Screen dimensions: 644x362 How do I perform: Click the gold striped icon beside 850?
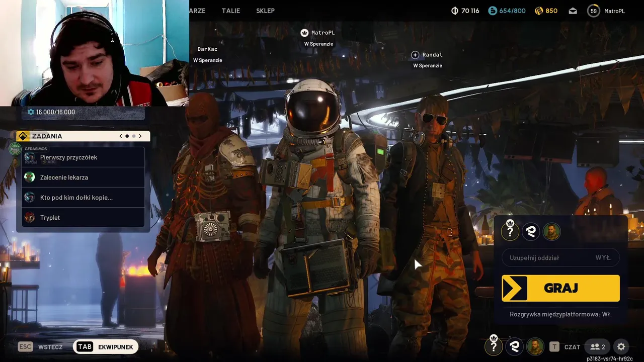[x=539, y=11]
